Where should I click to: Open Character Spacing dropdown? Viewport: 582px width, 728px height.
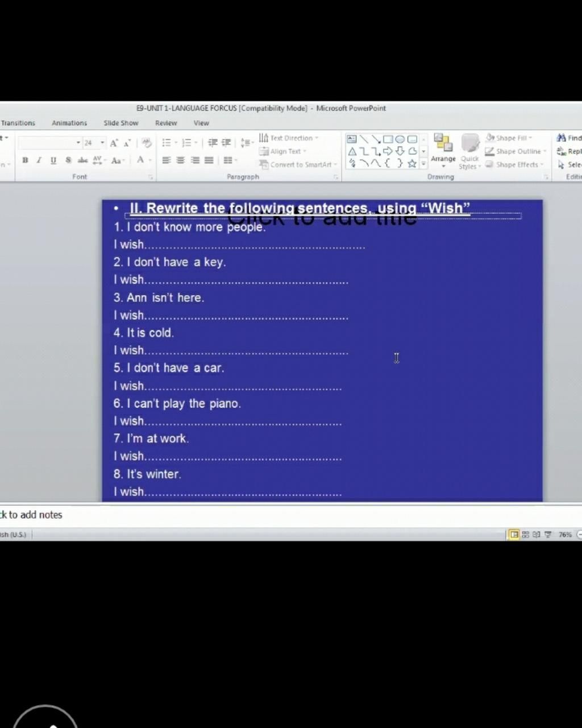[x=99, y=160]
